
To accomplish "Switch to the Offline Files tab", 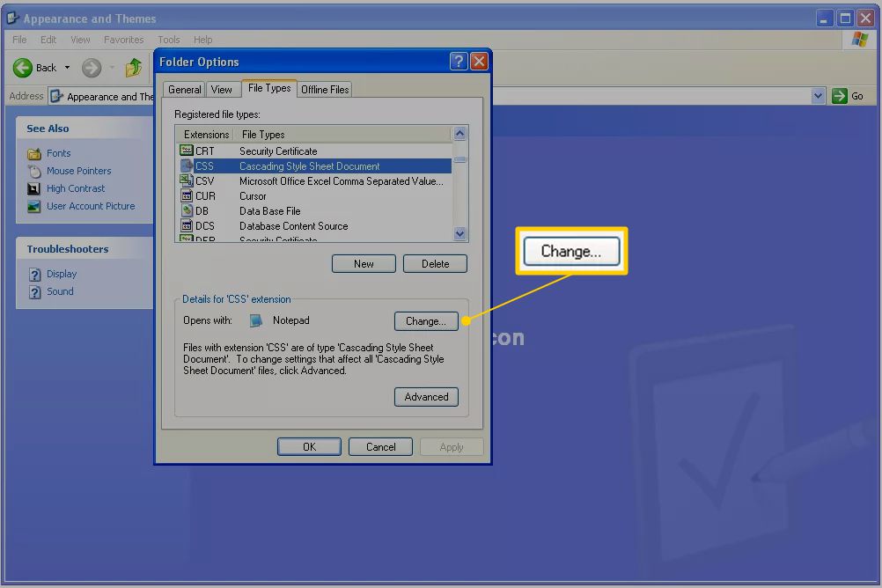I will pyautogui.click(x=325, y=90).
